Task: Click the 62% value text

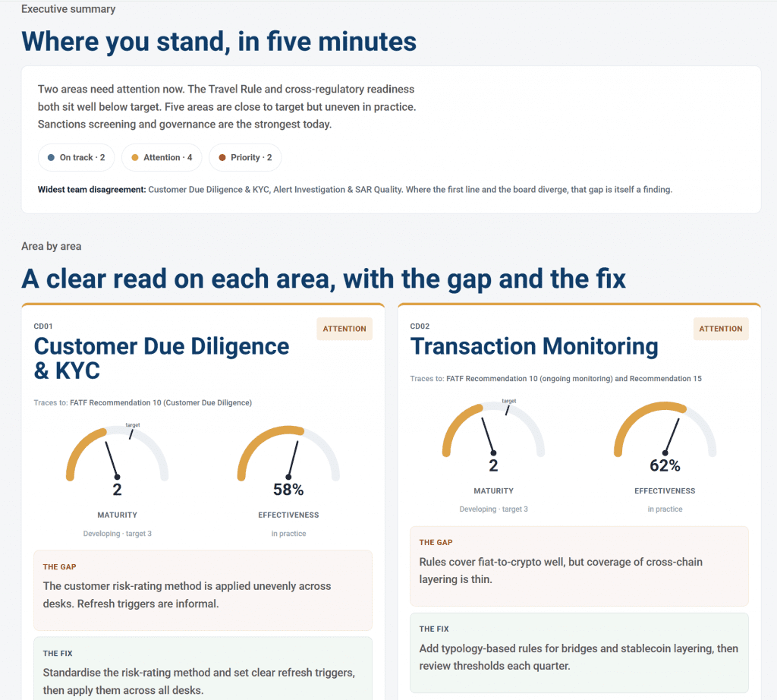Action: [665, 465]
